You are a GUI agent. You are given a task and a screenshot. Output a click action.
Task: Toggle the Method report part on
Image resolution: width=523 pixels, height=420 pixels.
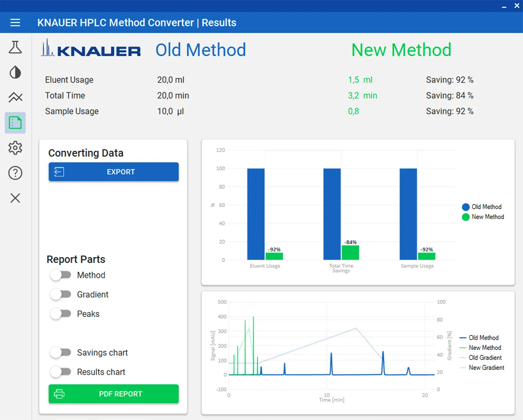point(61,275)
